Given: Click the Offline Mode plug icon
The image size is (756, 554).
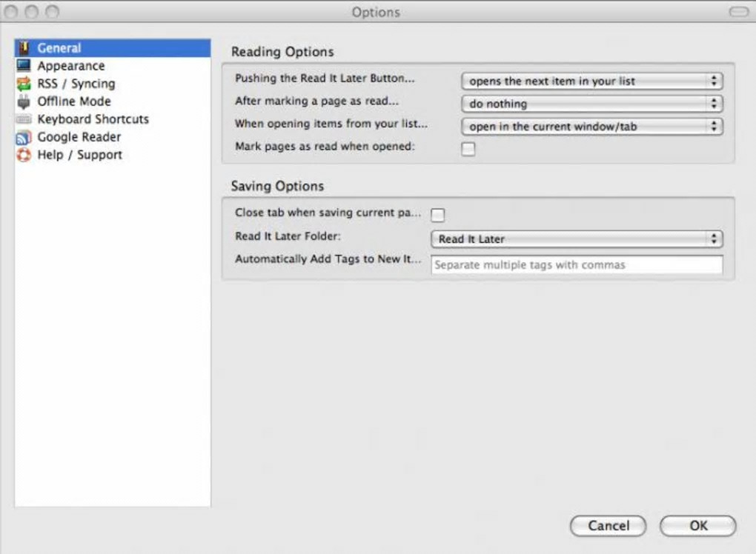Looking at the screenshot, I should point(24,101).
